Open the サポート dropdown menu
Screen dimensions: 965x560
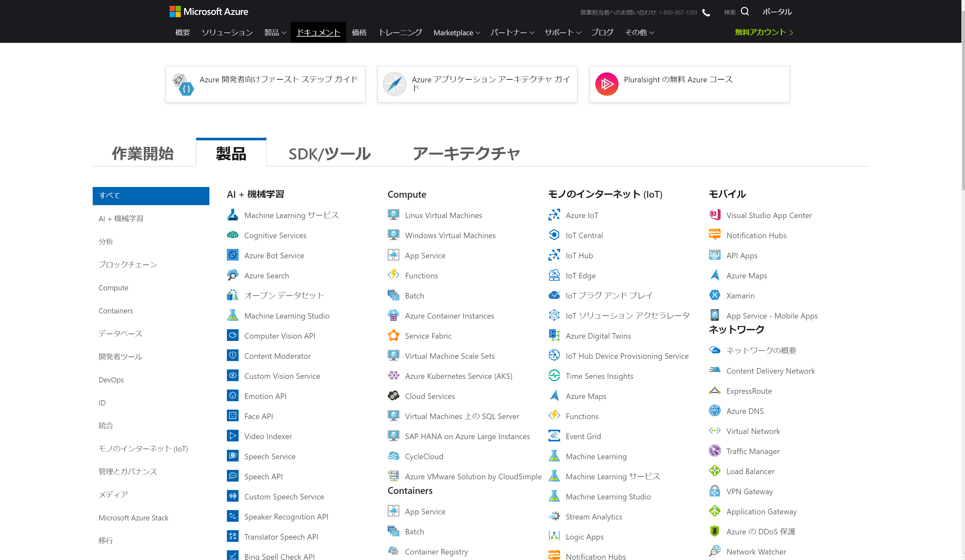(562, 32)
